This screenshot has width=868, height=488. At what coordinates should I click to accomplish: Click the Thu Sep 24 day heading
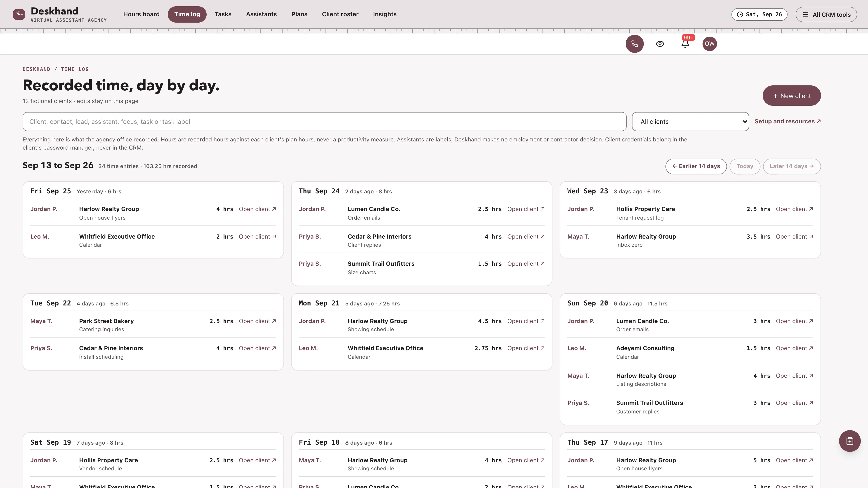pyautogui.click(x=319, y=191)
